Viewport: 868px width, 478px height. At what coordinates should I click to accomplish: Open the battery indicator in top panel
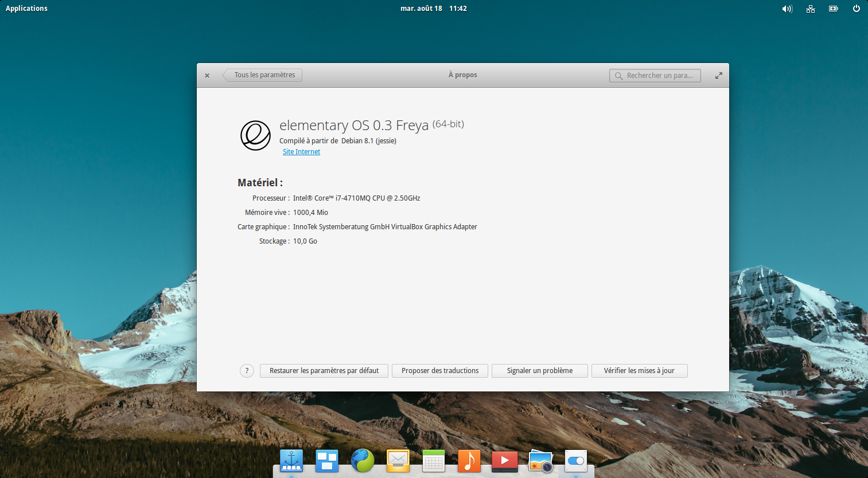(834, 9)
